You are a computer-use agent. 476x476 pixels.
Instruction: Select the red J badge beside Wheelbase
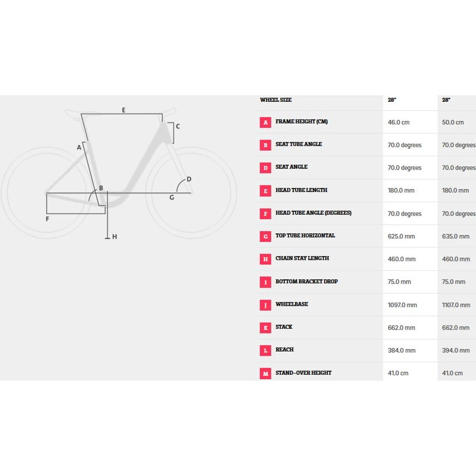pos(265,305)
